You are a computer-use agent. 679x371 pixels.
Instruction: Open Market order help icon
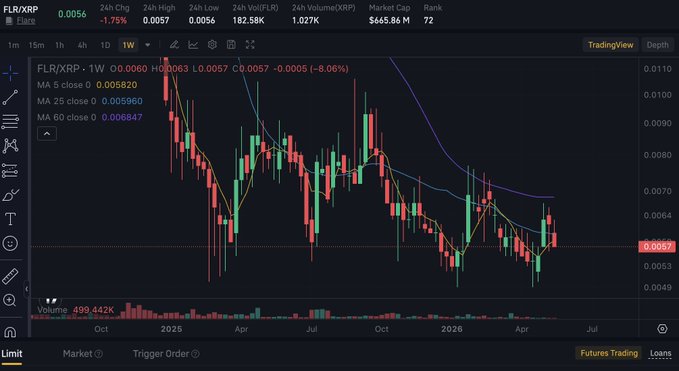tap(99, 354)
